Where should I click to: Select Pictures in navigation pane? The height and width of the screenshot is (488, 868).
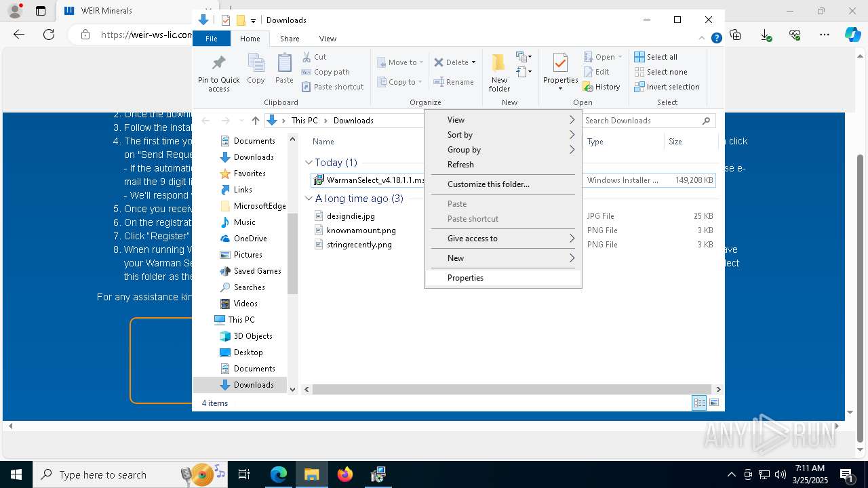coord(248,255)
